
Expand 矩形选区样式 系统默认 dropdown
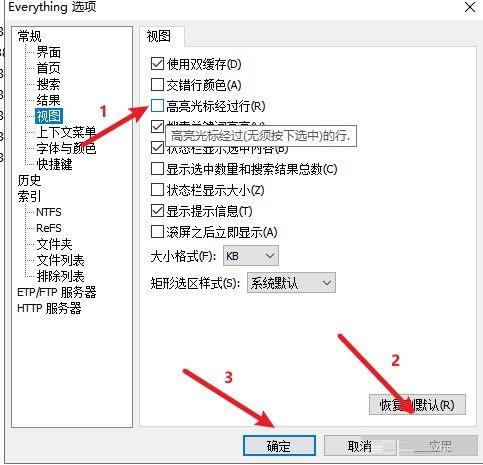[291, 283]
